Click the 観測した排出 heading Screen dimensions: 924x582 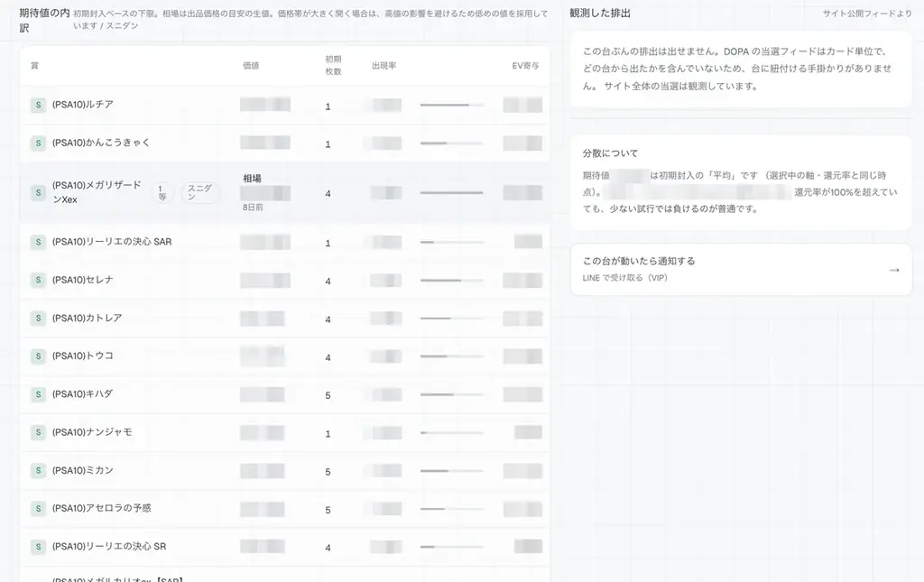coord(600,13)
